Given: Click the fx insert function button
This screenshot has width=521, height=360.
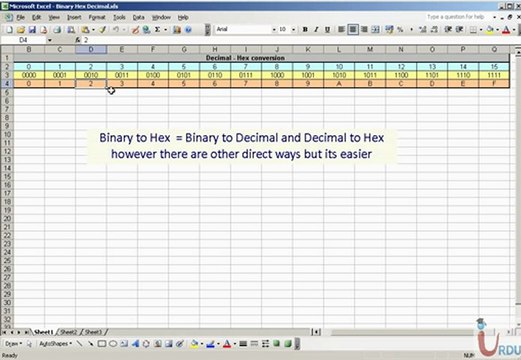Looking at the screenshot, I should (x=78, y=40).
